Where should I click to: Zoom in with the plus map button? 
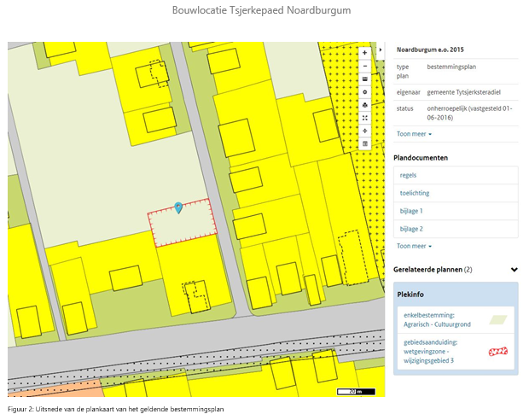[364, 53]
